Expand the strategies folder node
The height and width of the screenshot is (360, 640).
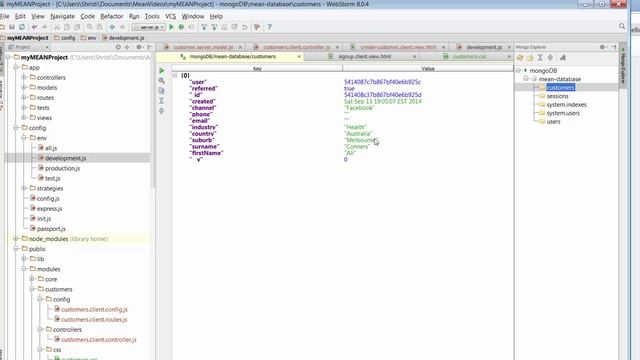point(24,188)
